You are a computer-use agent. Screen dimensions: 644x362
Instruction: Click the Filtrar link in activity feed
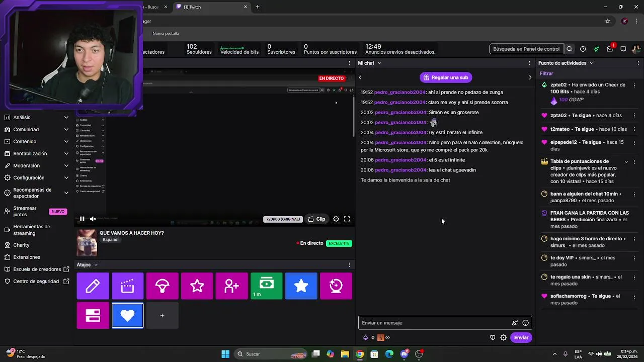pyautogui.click(x=546, y=73)
